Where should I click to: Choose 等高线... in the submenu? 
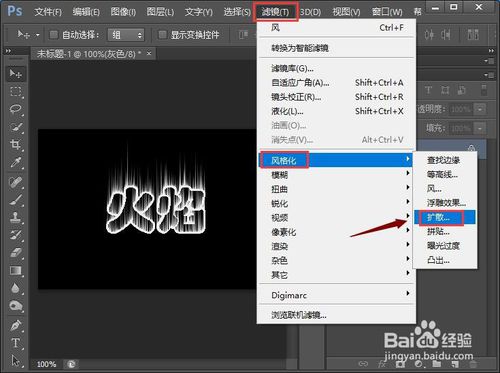point(445,174)
